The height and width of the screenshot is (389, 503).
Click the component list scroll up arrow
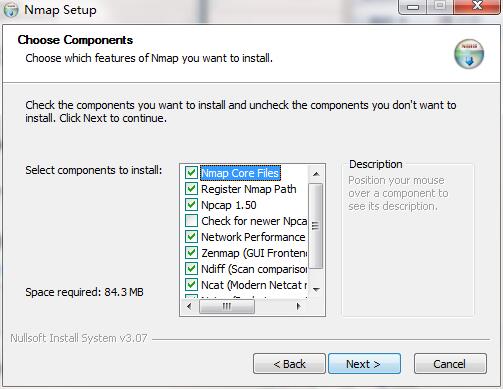[x=316, y=174]
